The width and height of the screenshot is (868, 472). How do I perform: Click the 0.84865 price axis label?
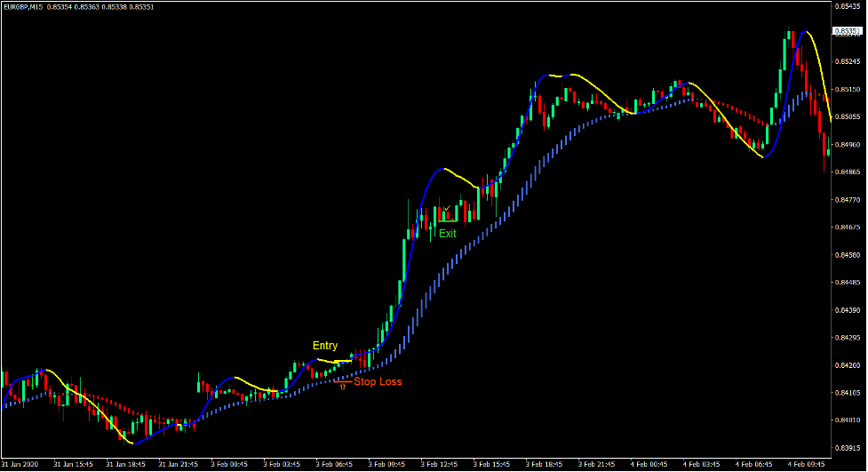point(848,172)
